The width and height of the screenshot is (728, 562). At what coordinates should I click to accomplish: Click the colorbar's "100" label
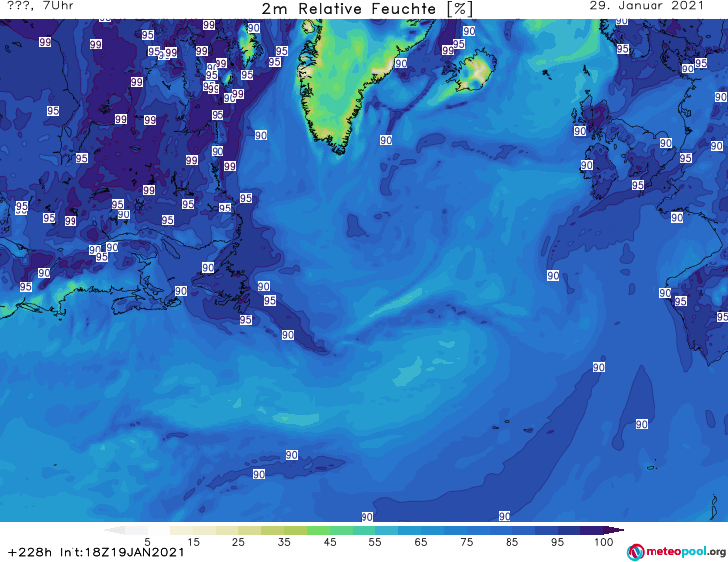point(603,542)
